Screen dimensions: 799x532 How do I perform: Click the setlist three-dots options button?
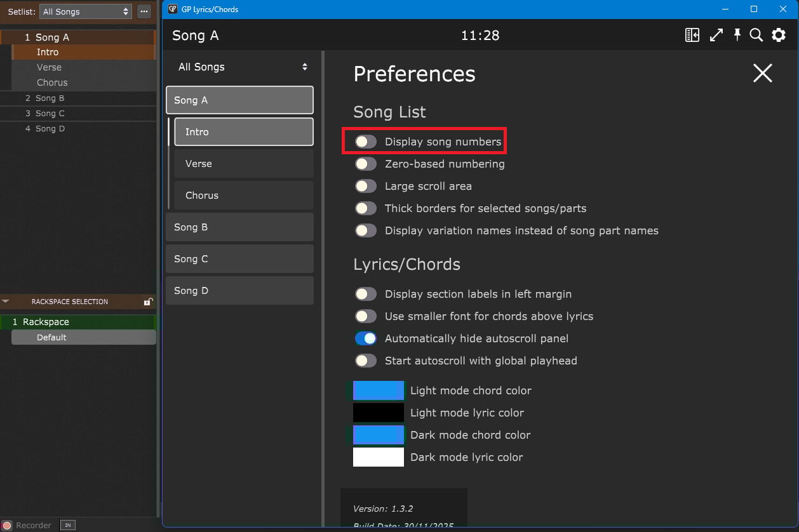click(x=144, y=11)
